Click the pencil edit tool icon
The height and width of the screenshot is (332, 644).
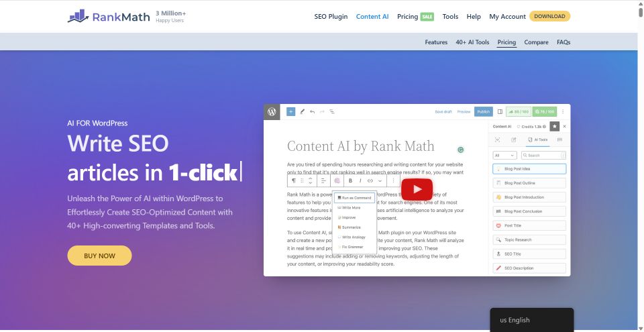coord(302,111)
